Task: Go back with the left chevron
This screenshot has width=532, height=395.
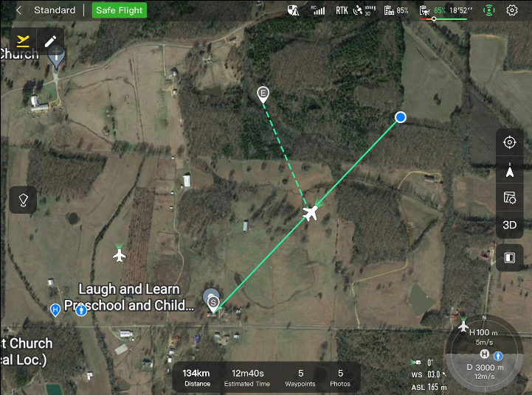Action: coord(18,10)
